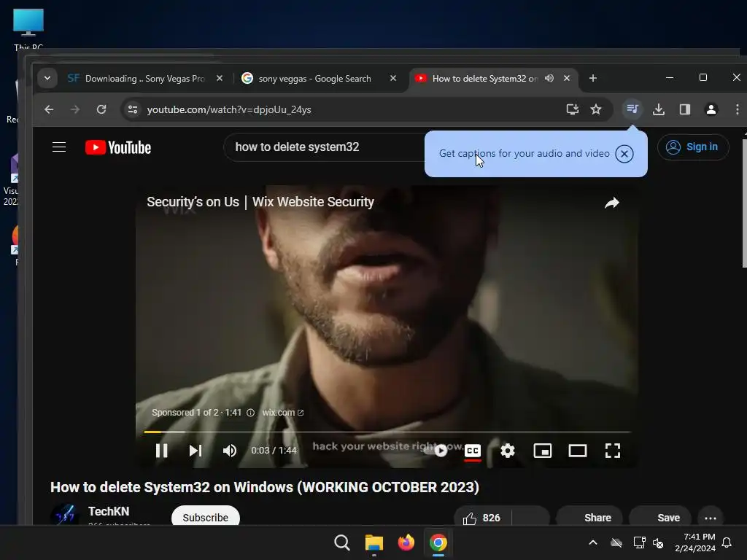747x560 pixels.
Task: Show hidden tray icons chevron
Action: click(x=593, y=542)
